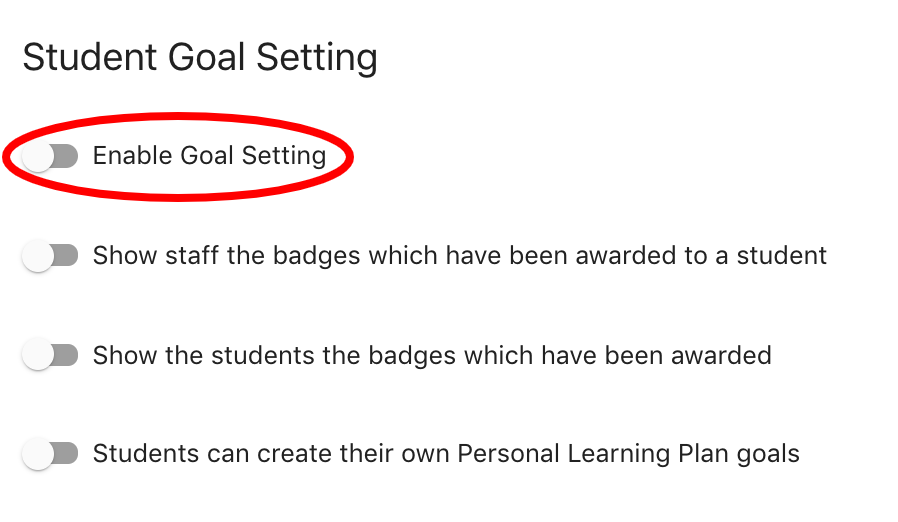Screen dimensions: 898x522
Task: Click the grey track of the Learning Plan switch
Action: coord(66,455)
